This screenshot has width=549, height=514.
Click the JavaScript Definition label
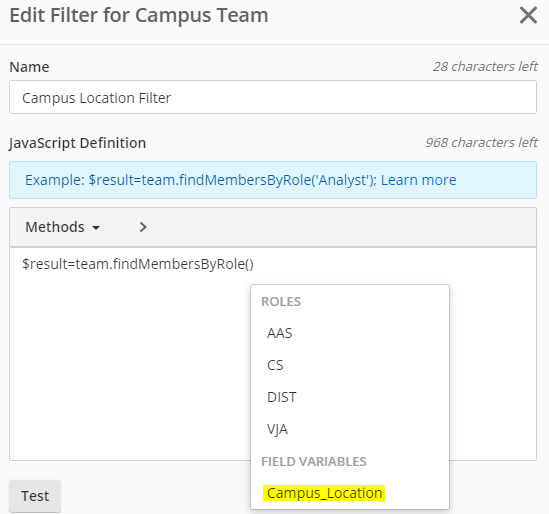click(77, 143)
